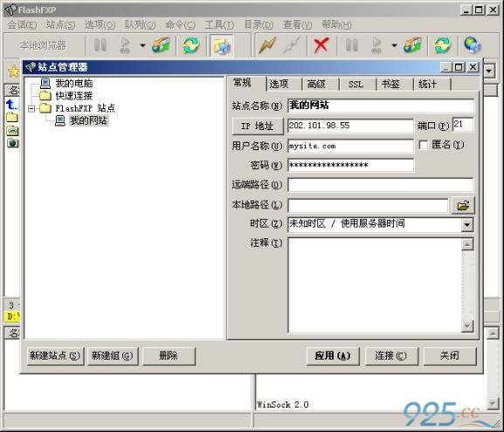The image size is (504, 432).
Task: Click the green refresh arrows on the local toolbar
Action: coord(191,45)
